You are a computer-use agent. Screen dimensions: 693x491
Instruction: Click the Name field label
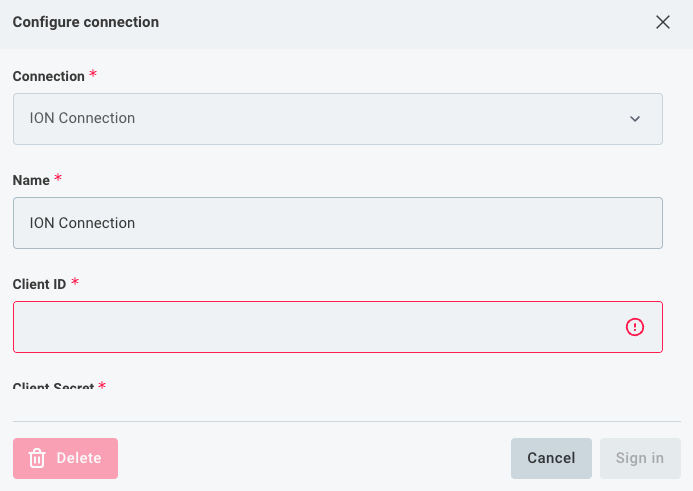31,180
